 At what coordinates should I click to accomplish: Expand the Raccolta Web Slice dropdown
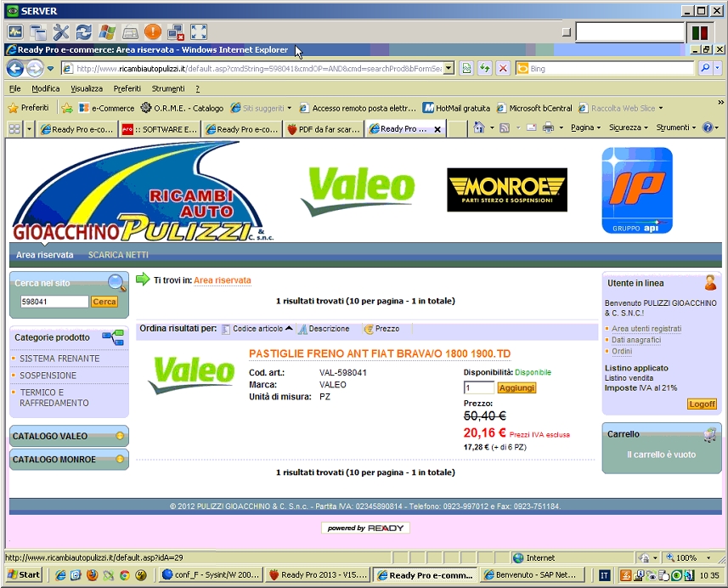coord(661,108)
